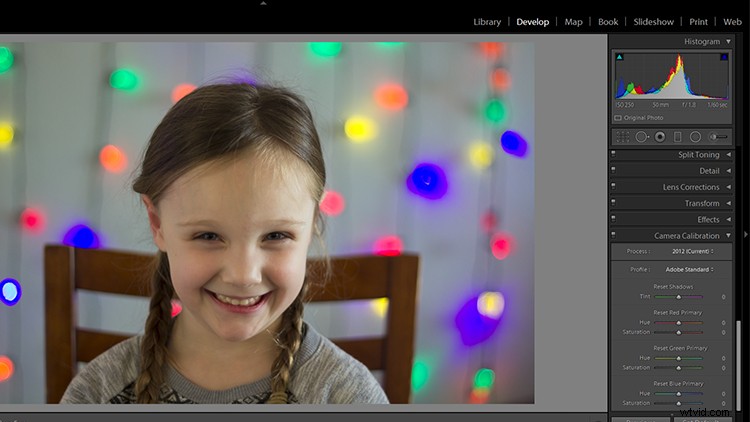Collapse the Histogram panel
Image resolution: width=750 pixels, height=422 pixels.
(x=728, y=42)
